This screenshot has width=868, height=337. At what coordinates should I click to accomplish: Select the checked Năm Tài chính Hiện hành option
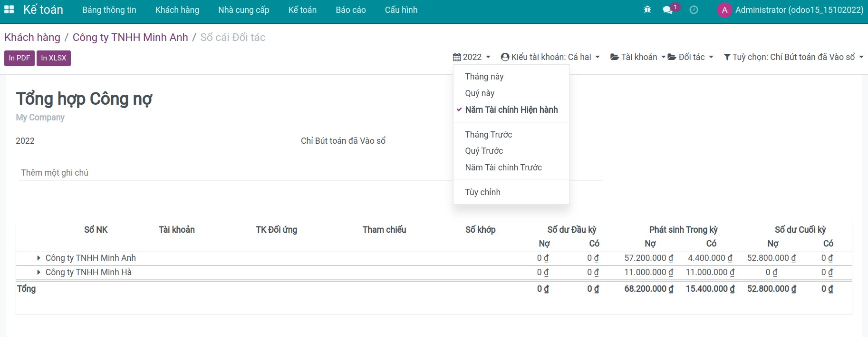click(x=511, y=109)
